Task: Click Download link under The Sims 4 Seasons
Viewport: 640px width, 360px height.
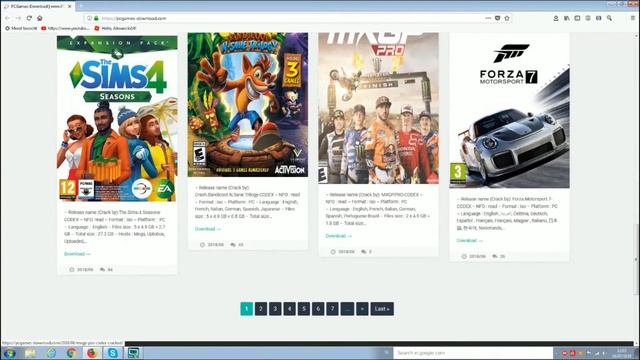Action: tap(77, 254)
